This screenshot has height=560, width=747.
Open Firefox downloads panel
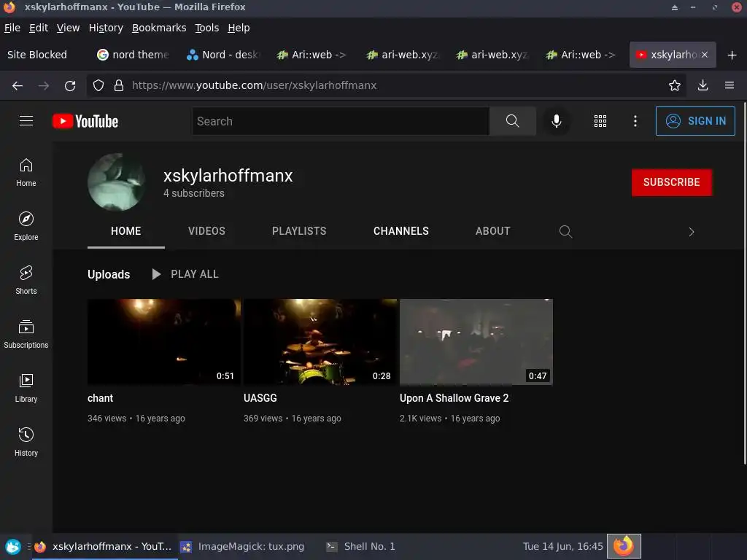pyautogui.click(x=703, y=86)
